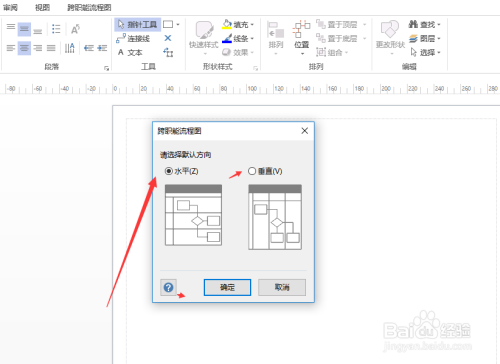The height and width of the screenshot is (364, 500).
Task: Click the 更改形状 change shape button
Action: tap(390, 38)
